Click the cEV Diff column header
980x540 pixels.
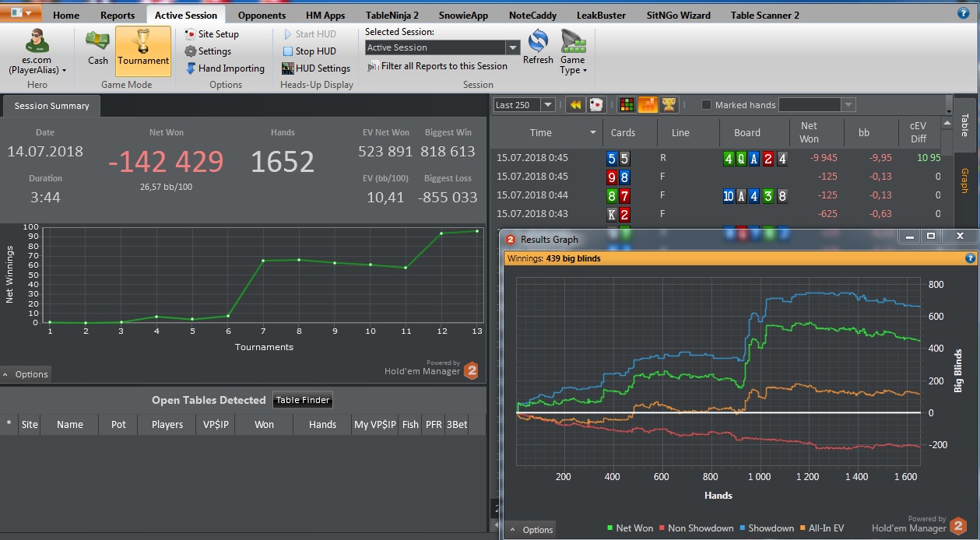[919, 132]
